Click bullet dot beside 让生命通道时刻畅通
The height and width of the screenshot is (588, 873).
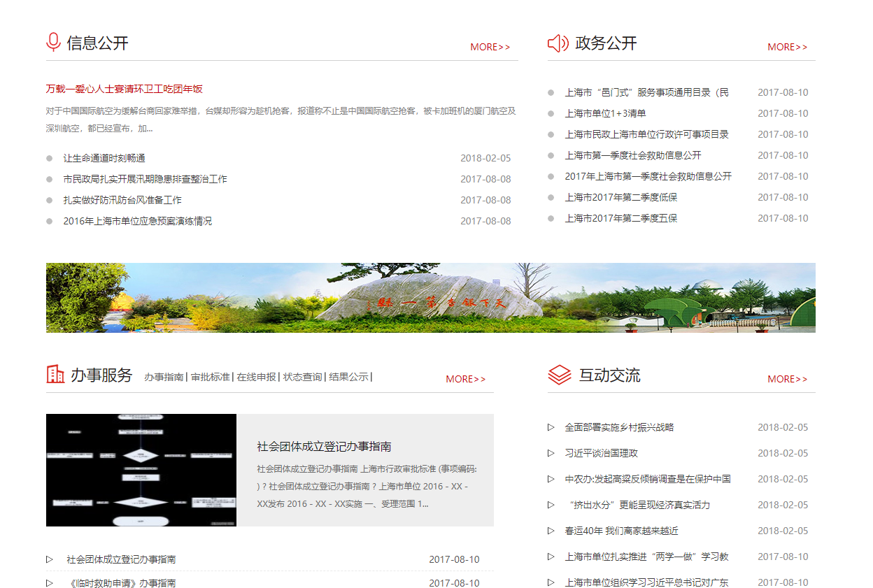(50, 158)
